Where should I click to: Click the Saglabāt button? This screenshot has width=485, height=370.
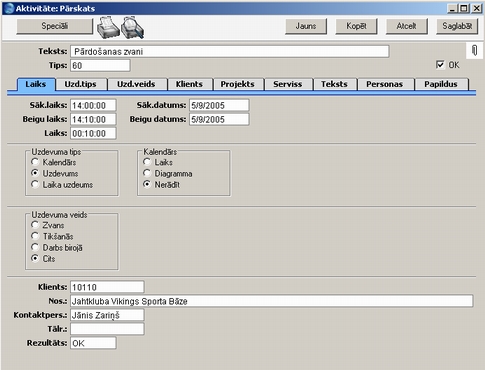click(x=457, y=26)
